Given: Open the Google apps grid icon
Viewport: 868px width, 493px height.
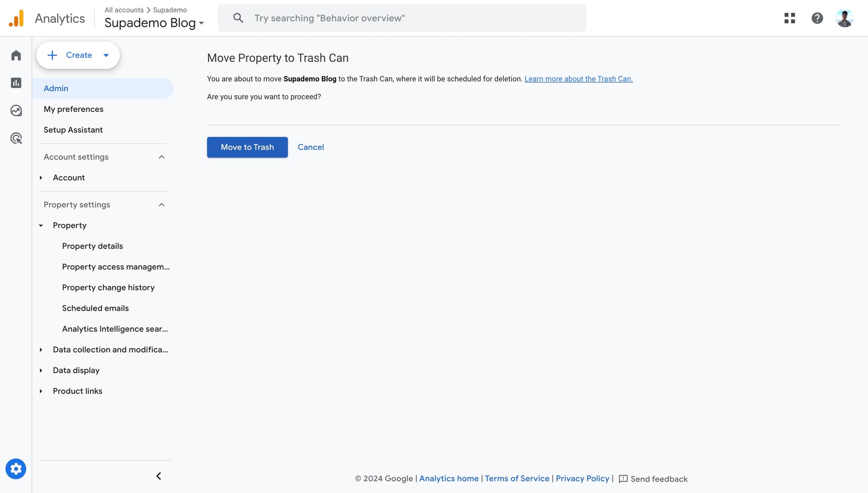Looking at the screenshot, I should [790, 18].
